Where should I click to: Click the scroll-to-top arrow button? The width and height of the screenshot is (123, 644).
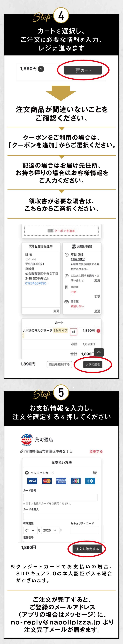click(x=99, y=352)
